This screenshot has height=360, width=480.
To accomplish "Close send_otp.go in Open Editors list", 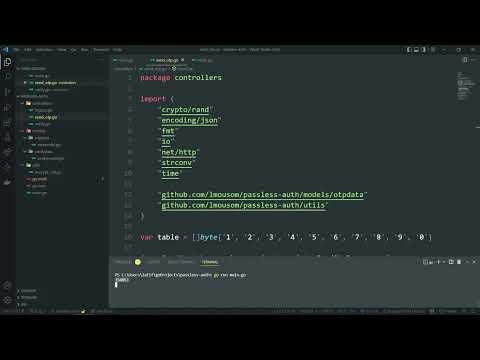I will click(x=25, y=83).
